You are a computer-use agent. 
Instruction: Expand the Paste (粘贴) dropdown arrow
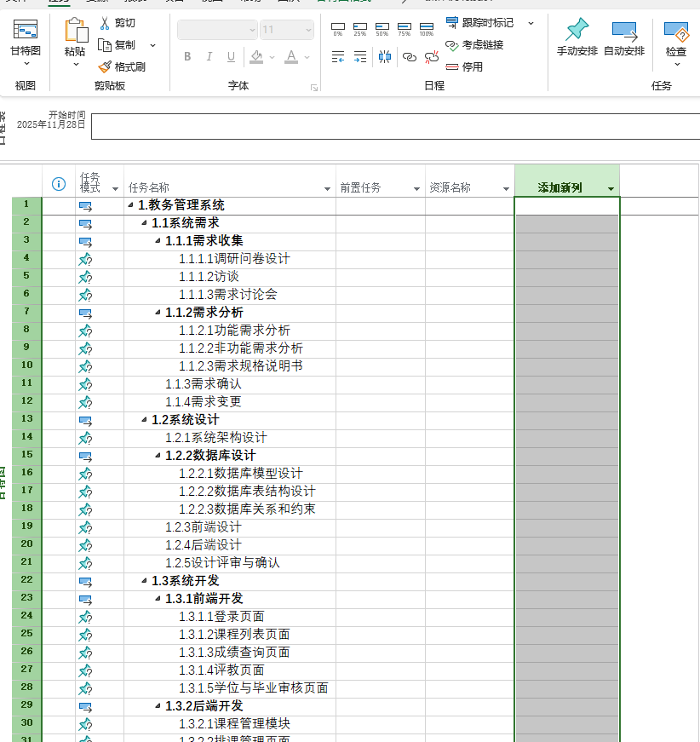pos(76,64)
